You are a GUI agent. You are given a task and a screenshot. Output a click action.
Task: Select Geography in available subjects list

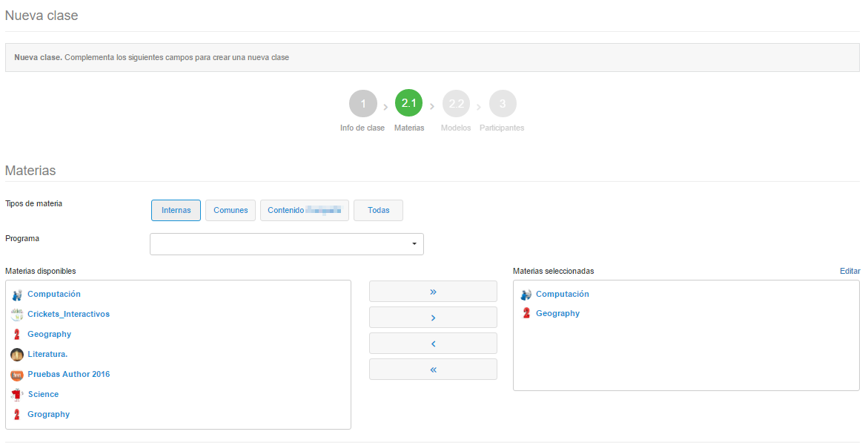[x=49, y=335]
